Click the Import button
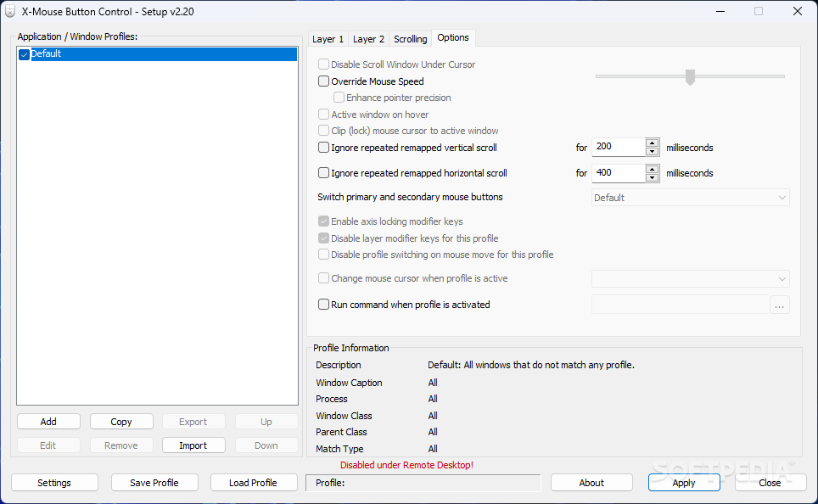The image size is (818, 504). pyautogui.click(x=193, y=445)
